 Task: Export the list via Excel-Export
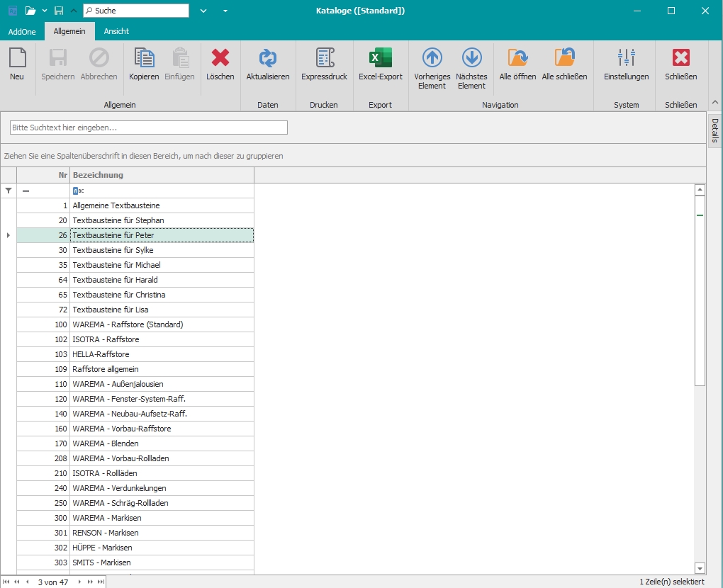click(380, 58)
